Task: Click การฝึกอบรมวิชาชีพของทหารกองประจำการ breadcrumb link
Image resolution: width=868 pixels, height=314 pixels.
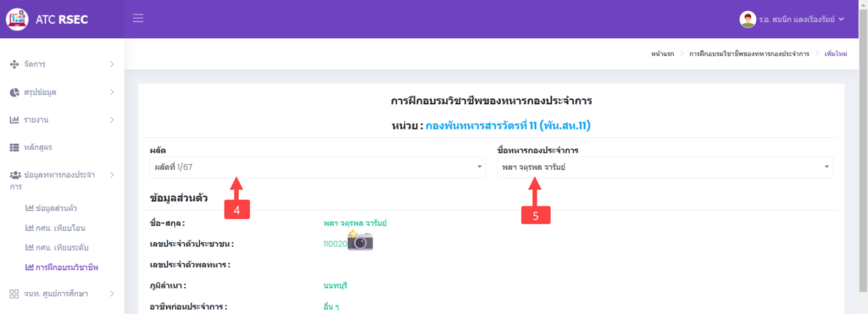Action: tap(749, 54)
